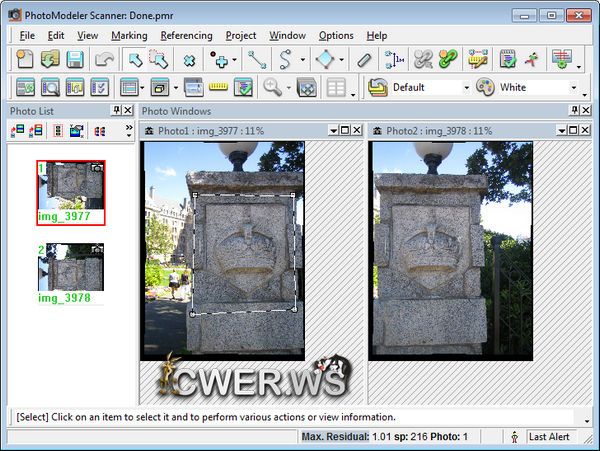Click the Undo arrow icon
This screenshot has height=451, width=600.
click(104, 59)
